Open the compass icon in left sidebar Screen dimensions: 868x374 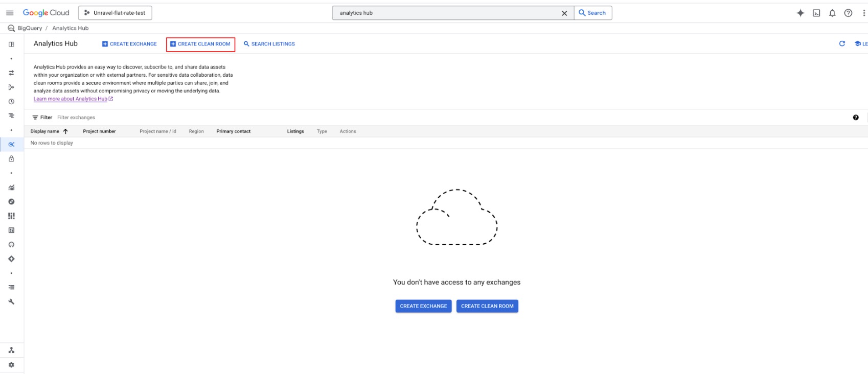click(11, 202)
